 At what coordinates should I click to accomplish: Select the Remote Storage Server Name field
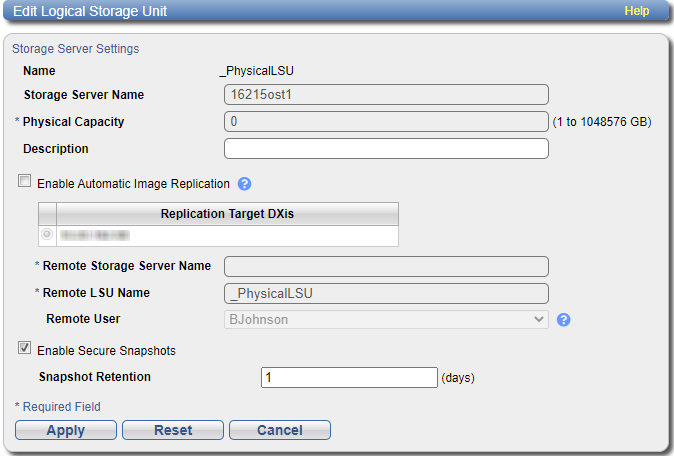pyautogui.click(x=386, y=266)
